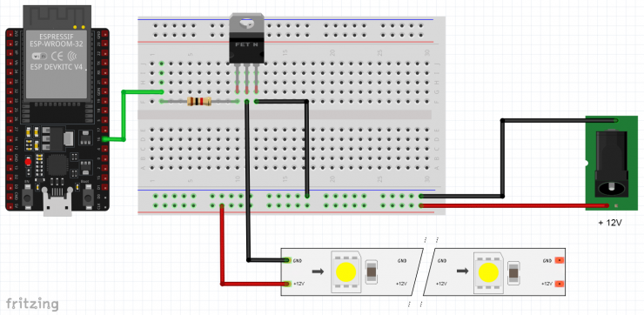Select the red wire to the DC jack

(514, 205)
